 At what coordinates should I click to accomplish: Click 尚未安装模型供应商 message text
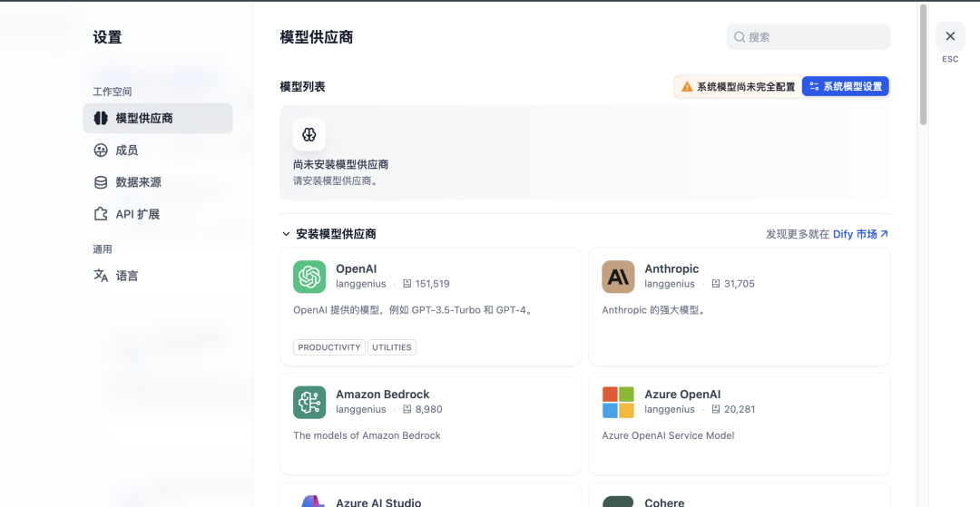point(340,165)
